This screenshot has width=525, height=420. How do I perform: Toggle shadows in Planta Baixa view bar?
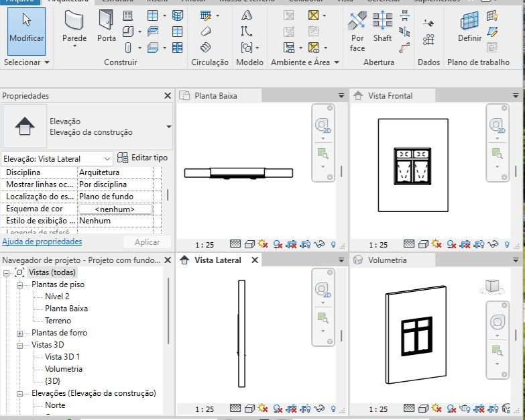click(x=278, y=244)
